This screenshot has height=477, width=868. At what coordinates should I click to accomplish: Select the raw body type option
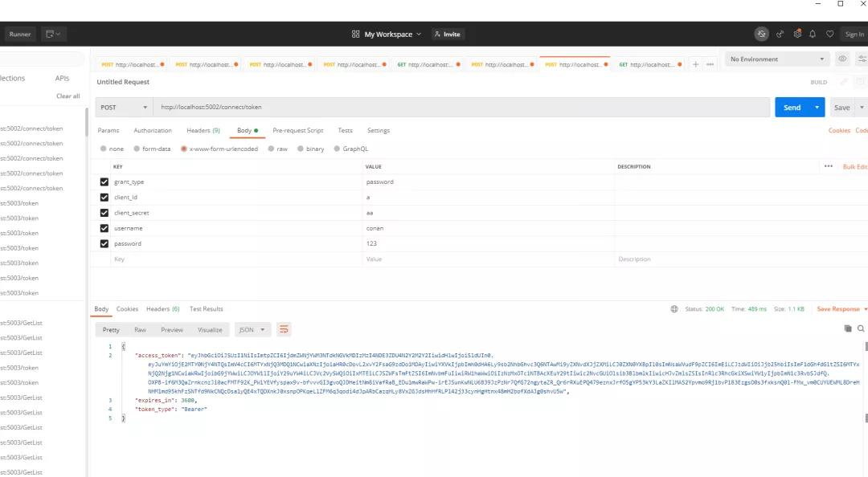point(277,149)
